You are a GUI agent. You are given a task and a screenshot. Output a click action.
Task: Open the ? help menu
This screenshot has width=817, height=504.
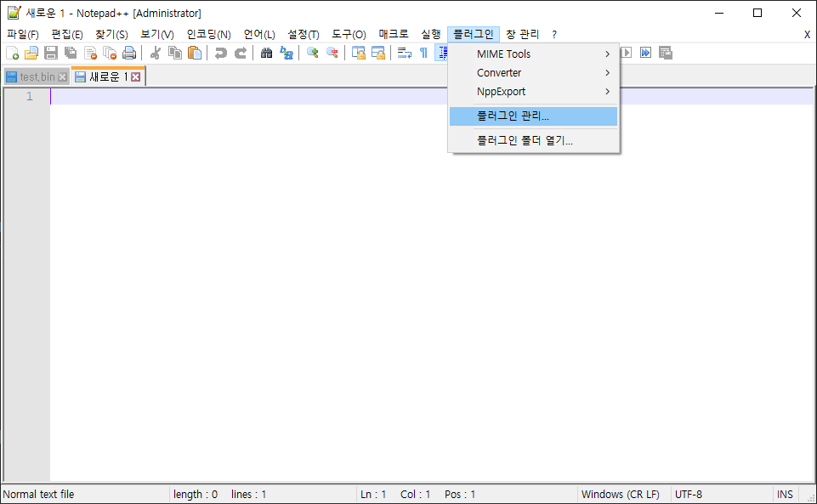point(554,34)
